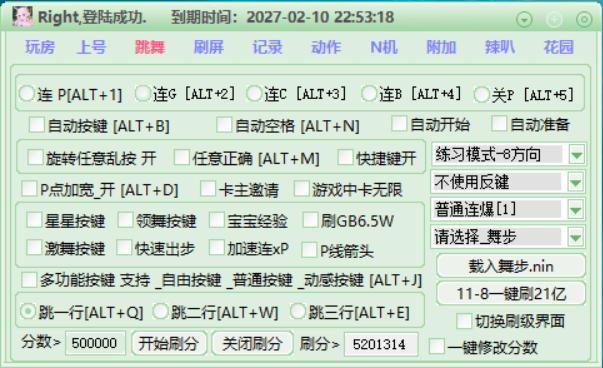
Task: Check the 多功能按键 [ALT+J] box
Action: click(x=30, y=280)
